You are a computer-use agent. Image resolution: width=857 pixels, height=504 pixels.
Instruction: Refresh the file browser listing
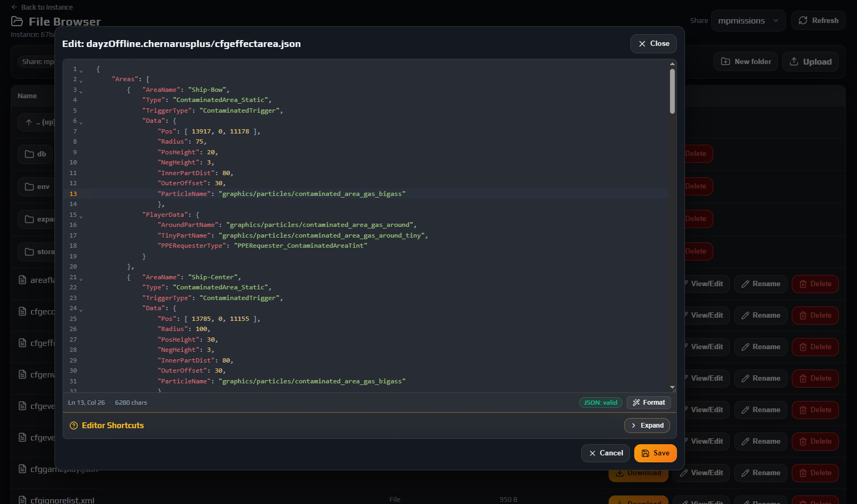point(819,20)
